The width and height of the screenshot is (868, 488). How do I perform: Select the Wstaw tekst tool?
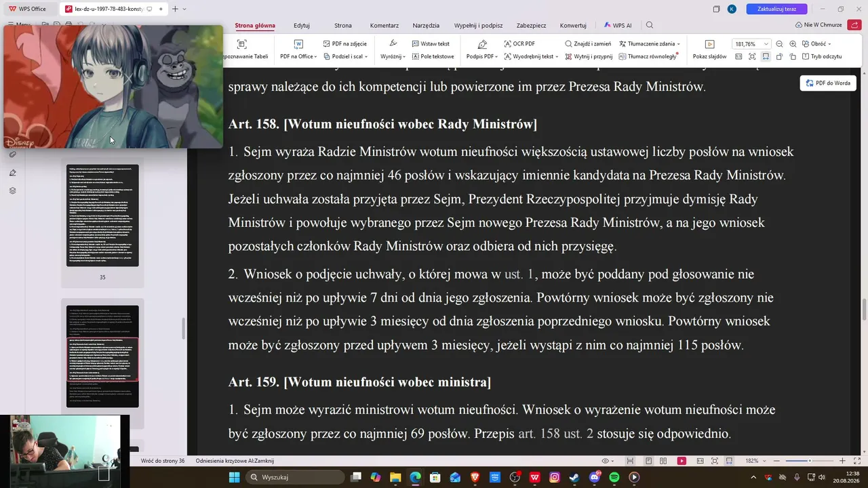(x=430, y=43)
